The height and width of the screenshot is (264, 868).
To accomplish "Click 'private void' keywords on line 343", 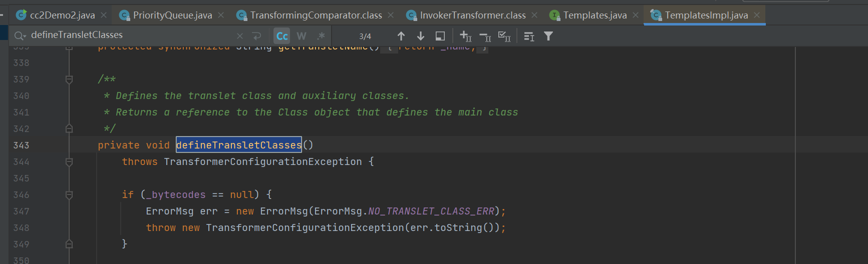I will click(134, 145).
